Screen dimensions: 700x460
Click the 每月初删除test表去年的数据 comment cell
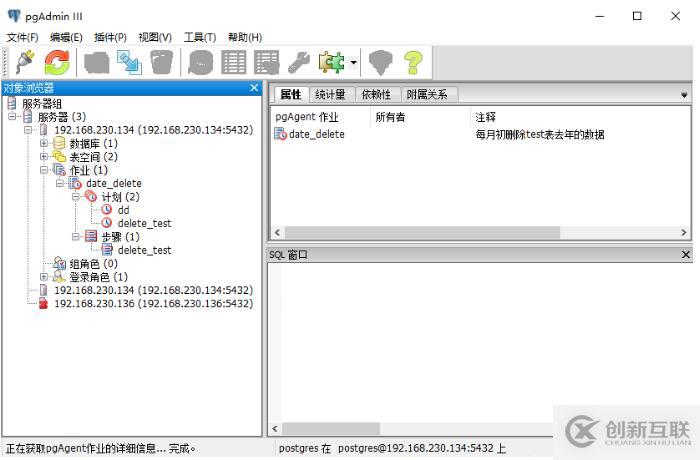click(539, 134)
